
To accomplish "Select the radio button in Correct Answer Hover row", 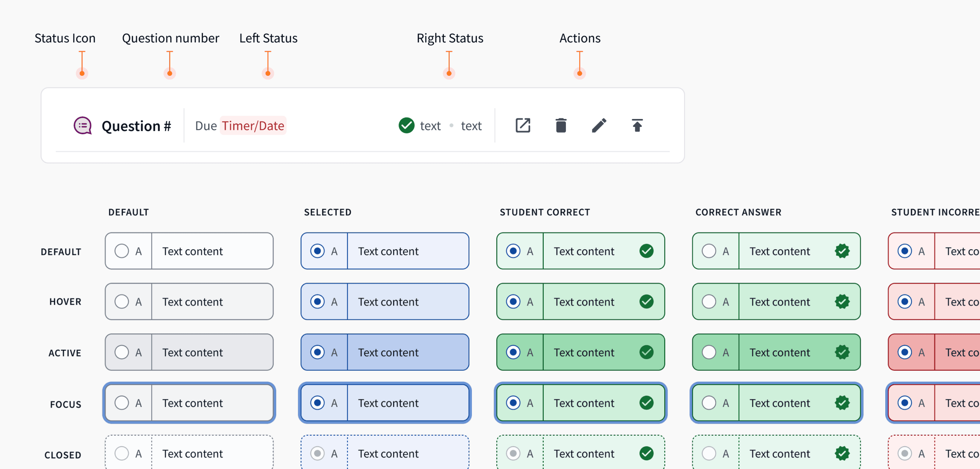I will click(709, 301).
